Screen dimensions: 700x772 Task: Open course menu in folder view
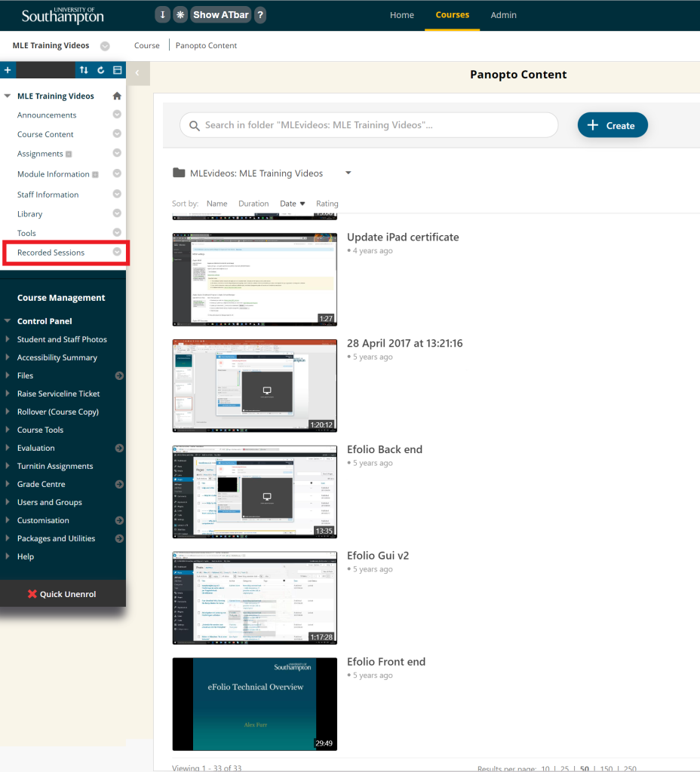117,70
